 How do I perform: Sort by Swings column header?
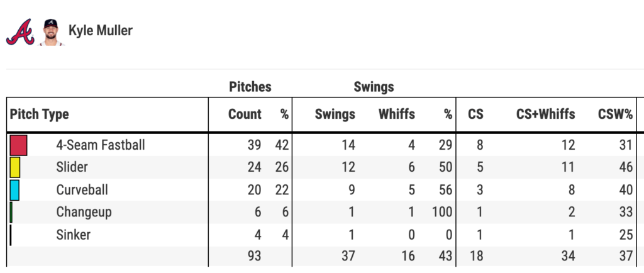[x=335, y=114]
